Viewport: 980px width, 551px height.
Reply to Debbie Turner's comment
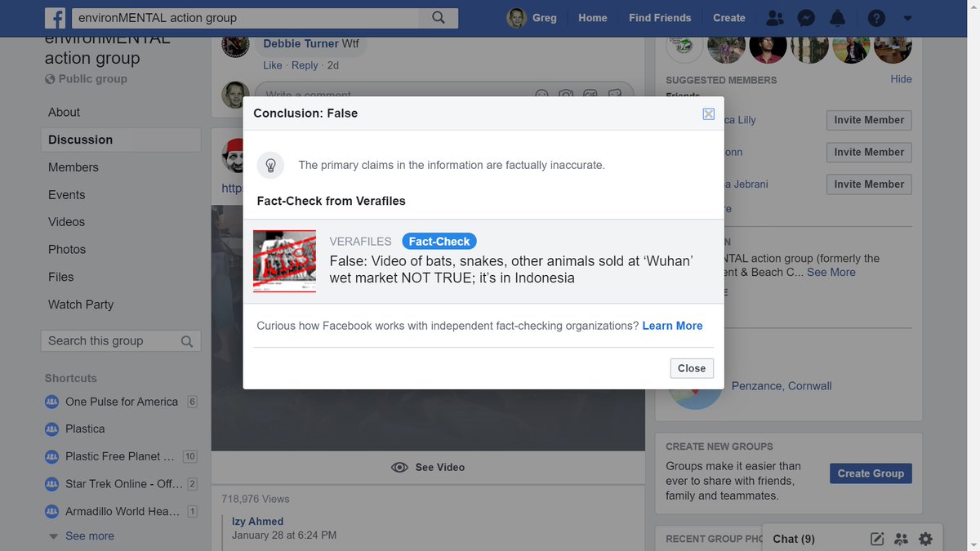click(x=305, y=65)
